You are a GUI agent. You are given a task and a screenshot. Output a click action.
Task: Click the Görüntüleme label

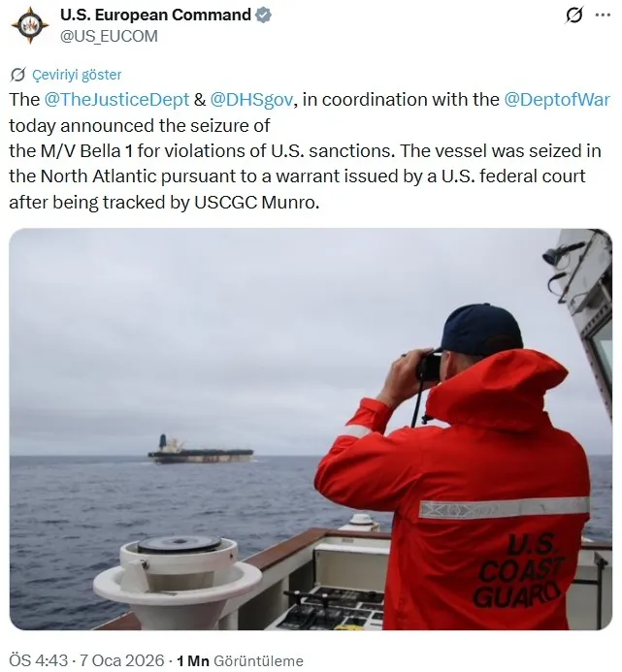click(258, 661)
